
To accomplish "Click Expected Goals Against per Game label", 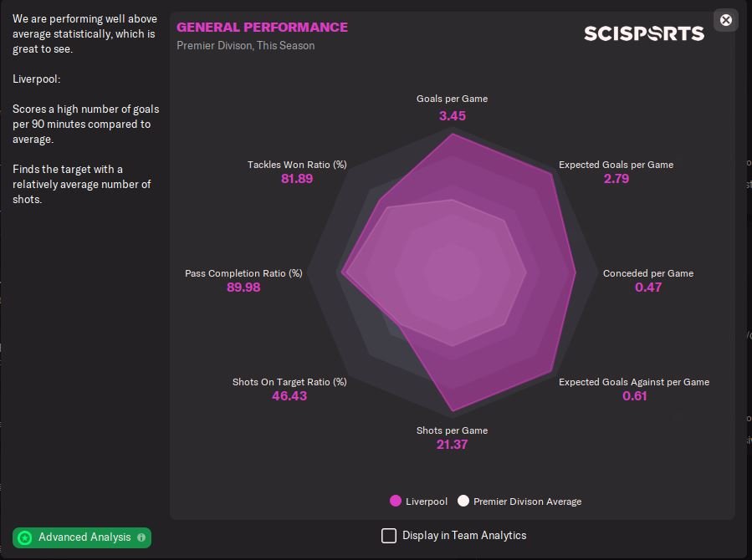I will 633,382.
